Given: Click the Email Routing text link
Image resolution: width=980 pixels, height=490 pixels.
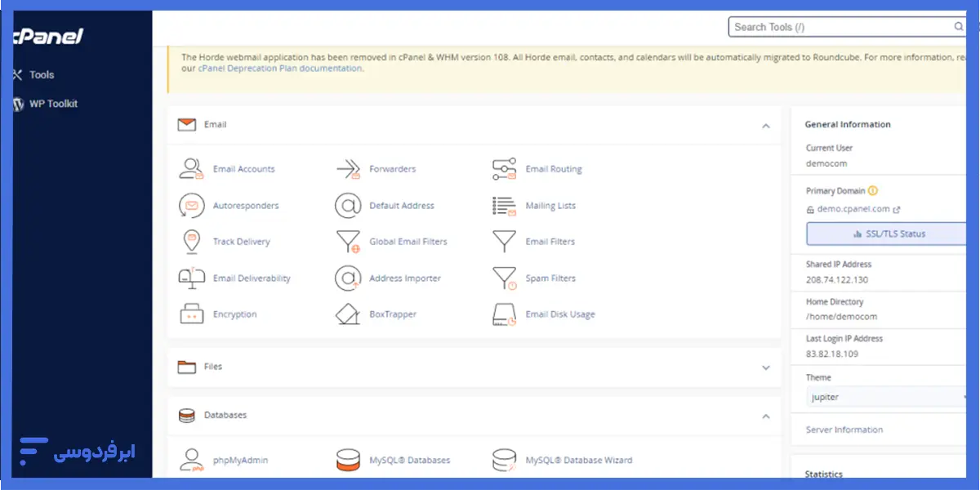Looking at the screenshot, I should click(554, 169).
